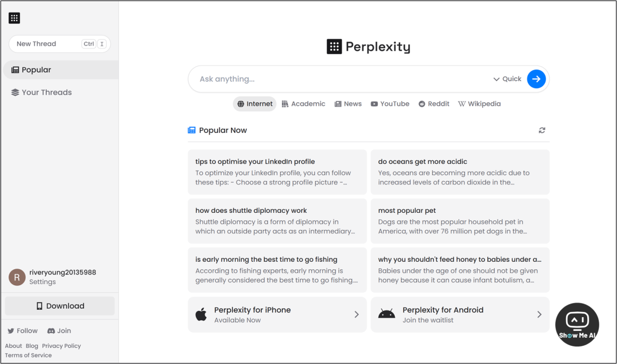Switch search focus to YouTube
Viewport: 617px width, 364px height.
pyautogui.click(x=390, y=104)
